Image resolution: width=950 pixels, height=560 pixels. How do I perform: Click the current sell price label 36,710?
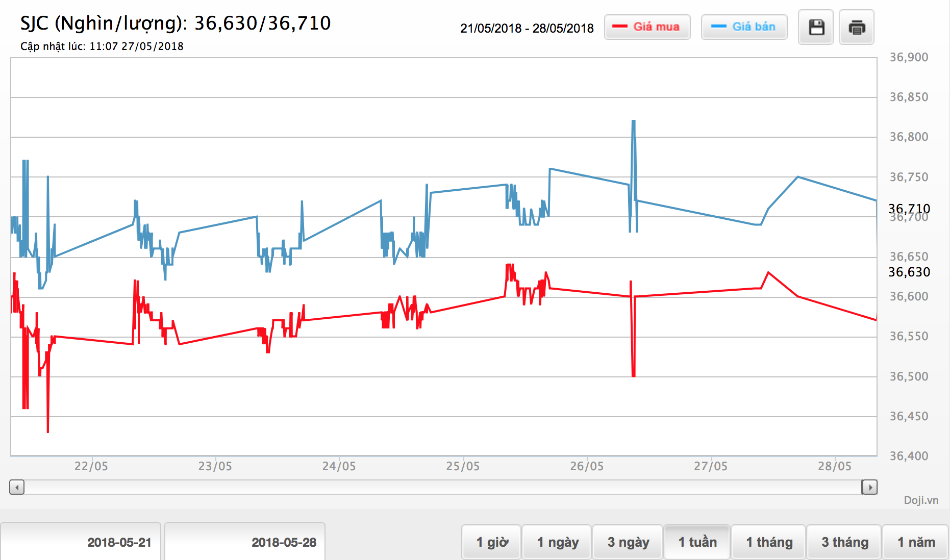point(909,209)
